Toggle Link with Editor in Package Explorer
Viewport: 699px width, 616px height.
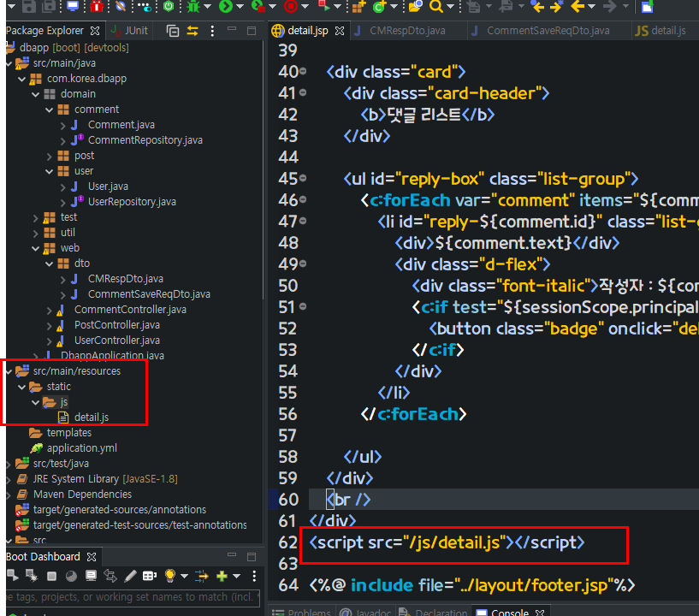[193, 31]
